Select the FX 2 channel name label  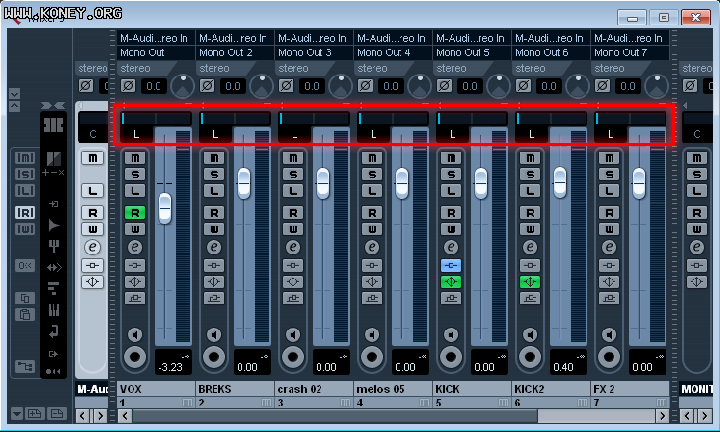pyautogui.click(x=630, y=389)
